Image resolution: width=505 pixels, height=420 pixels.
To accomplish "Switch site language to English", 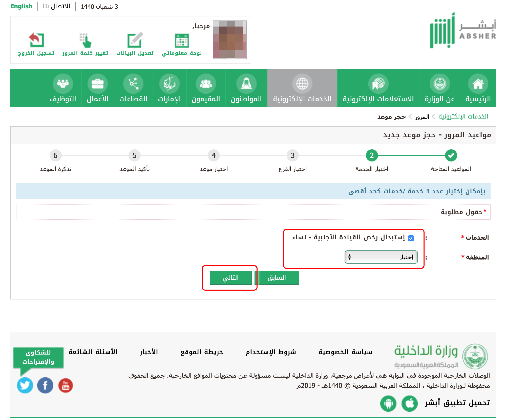I will coord(21,6).
